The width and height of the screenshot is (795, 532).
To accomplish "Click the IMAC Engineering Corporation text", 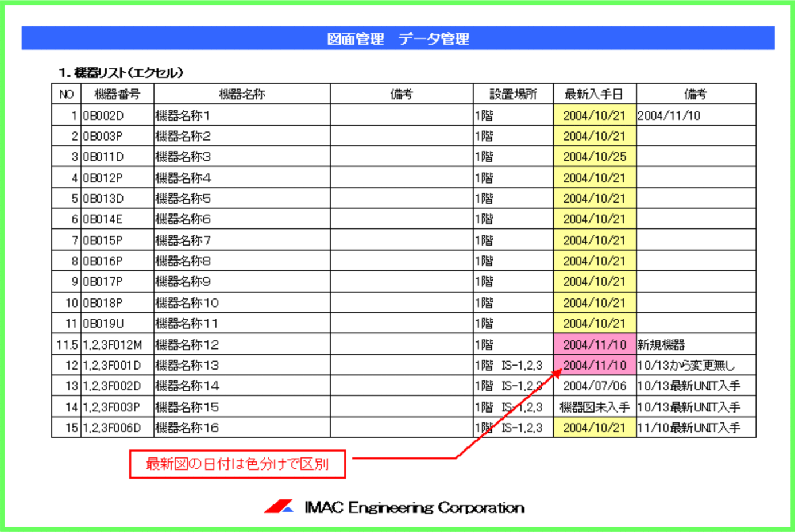I will 414,507.
